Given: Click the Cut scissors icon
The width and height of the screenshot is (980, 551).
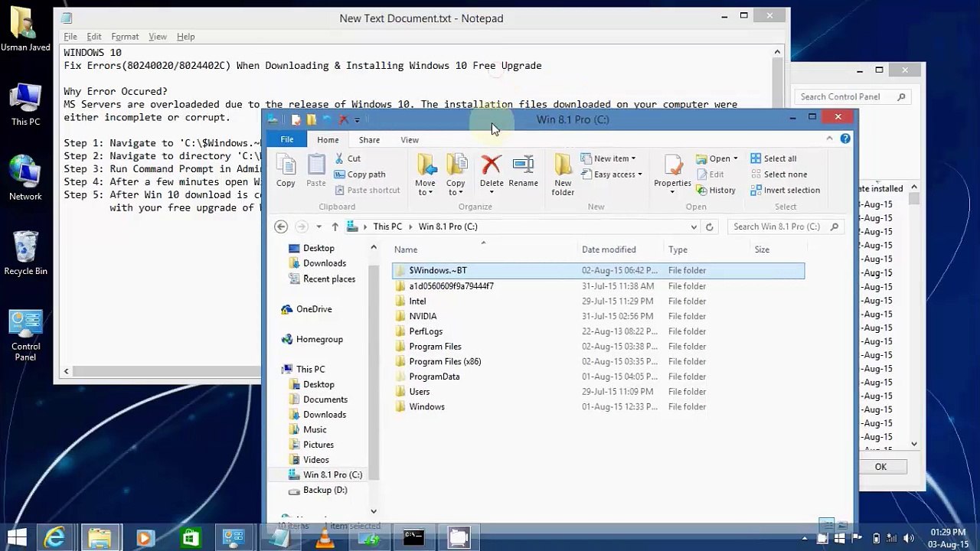Looking at the screenshot, I should [x=340, y=158].
